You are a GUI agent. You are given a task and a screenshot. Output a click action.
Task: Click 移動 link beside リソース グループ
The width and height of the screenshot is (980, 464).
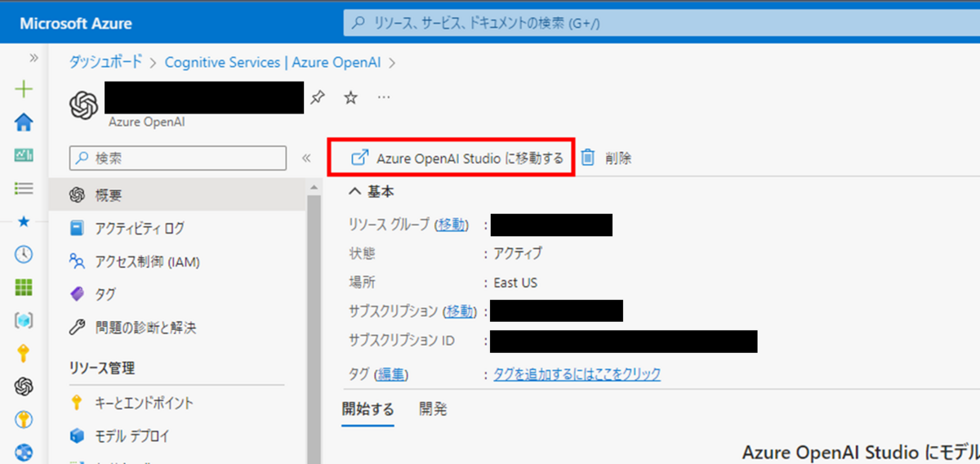(452, 225)
